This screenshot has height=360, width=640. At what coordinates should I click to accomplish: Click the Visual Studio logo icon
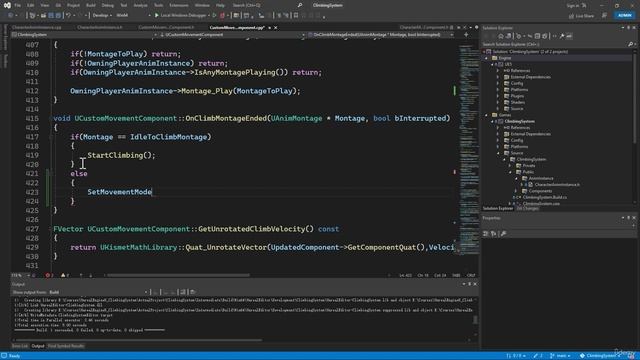pyautogui.click(x=7, y=5)
